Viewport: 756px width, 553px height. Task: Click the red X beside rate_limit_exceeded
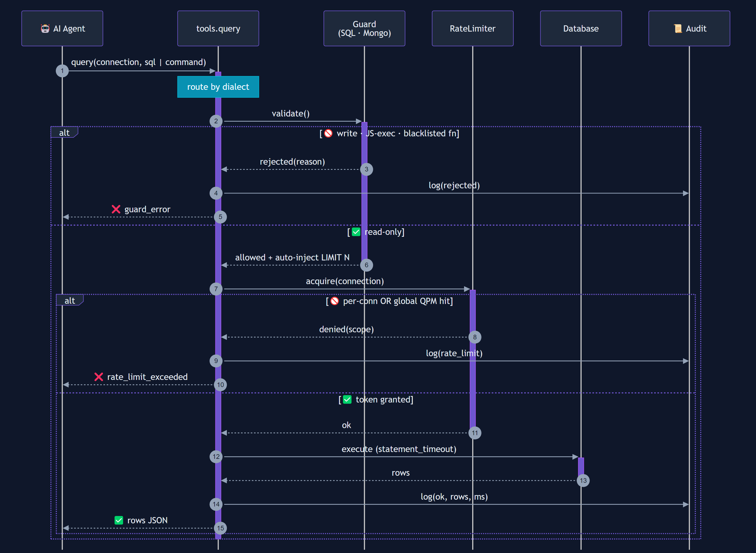tap(99, 377)
